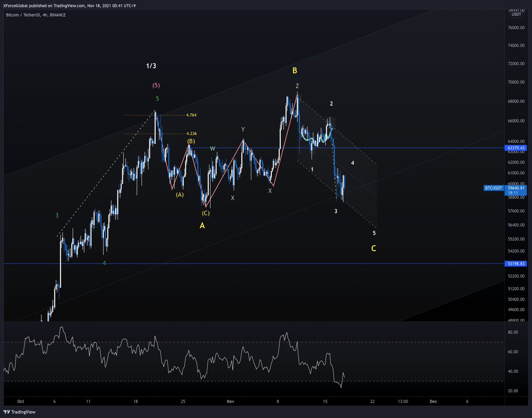Click the 66000.00 price axis label
The height and width of the screenshot is (418, 532).
(516, 121)
